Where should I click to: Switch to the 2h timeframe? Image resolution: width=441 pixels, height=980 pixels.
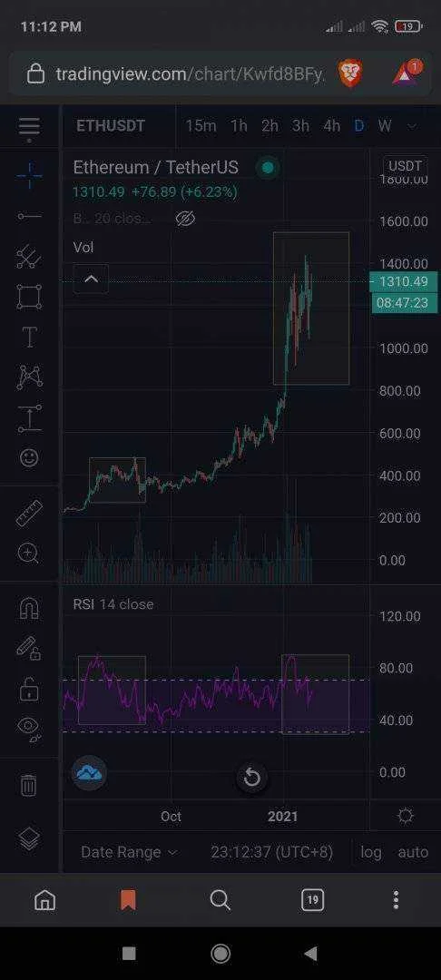point(269,125)
